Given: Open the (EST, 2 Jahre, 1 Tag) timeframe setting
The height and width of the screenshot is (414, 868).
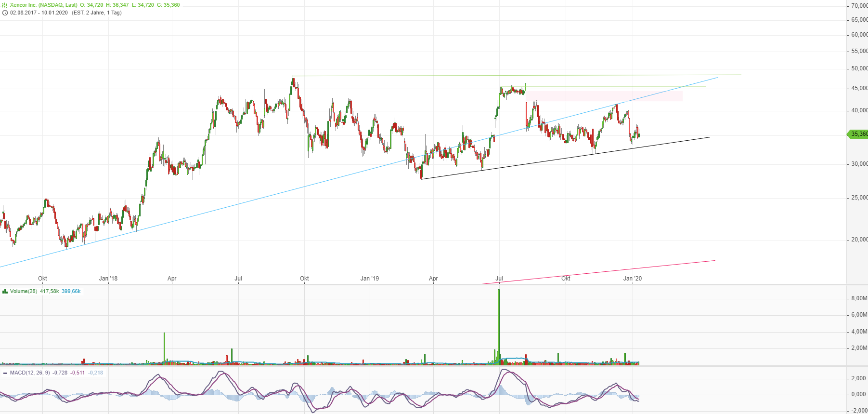Looking at the screenshot, I should (x=96, y=13).
